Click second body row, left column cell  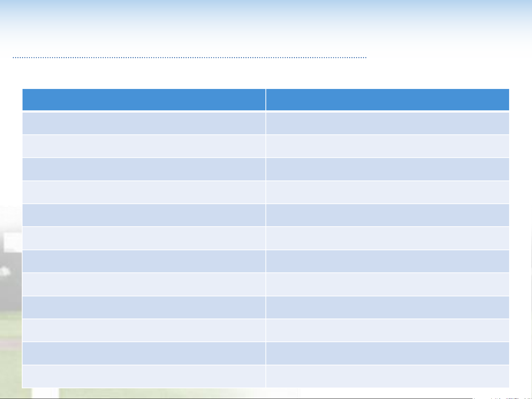pyautogui.click(x=144, y=146)
